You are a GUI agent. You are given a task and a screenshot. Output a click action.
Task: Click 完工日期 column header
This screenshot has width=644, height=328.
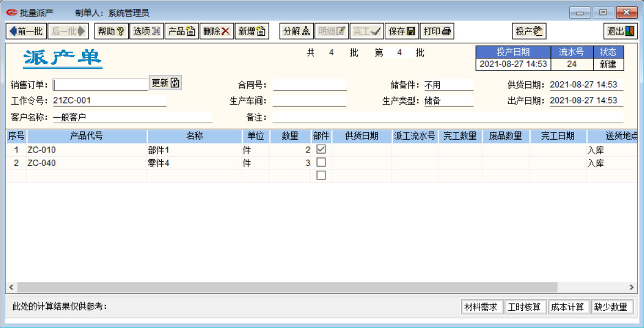(558, 136)
